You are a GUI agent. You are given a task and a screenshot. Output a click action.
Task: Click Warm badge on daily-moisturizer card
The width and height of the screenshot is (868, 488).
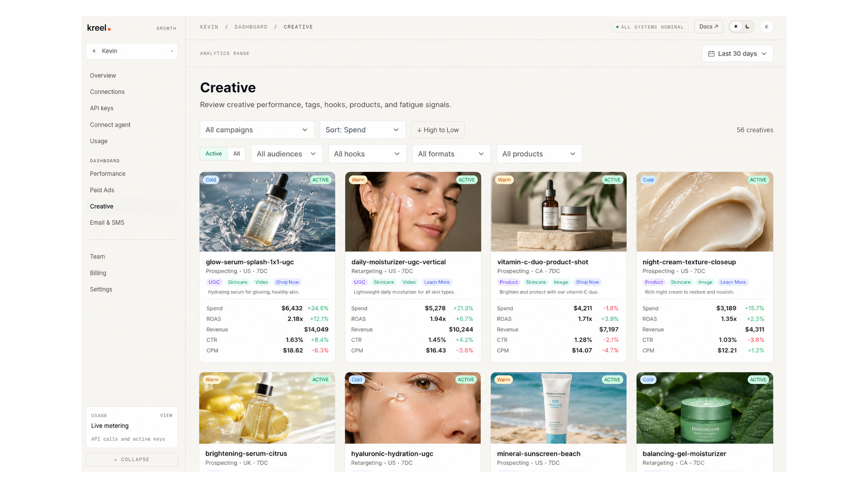pyautogui.click(x=358, y=180)
